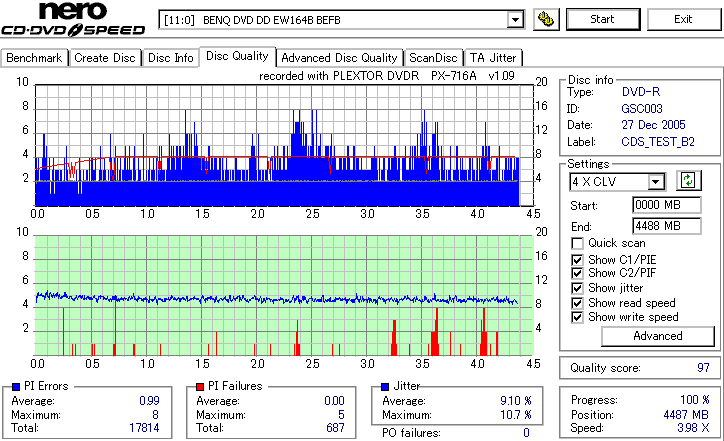The height and width of the screenshot is (441, 724).
Task: Toggle Show write speed checkbox
Action: [x=577, y=317]
